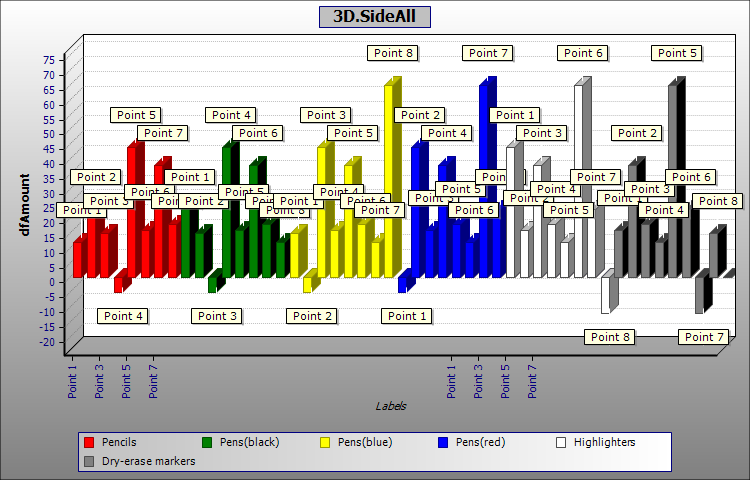Select the "Pens(red)" legend text
This screenshot has width=750, height=480.
coord(481,442)
